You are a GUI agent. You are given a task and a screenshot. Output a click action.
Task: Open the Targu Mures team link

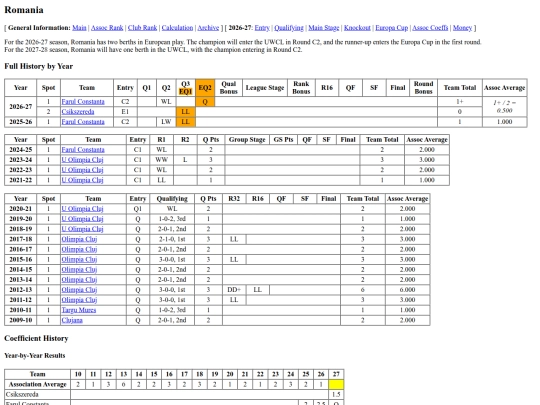point(79,310)
